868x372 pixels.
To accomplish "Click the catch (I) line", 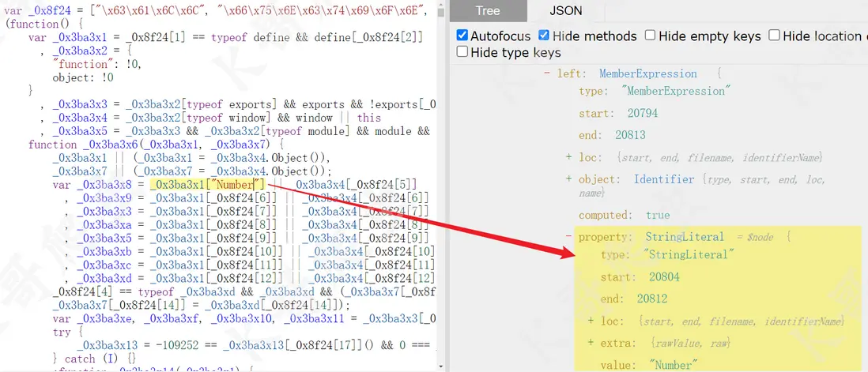I will click(x=94, y=359).
